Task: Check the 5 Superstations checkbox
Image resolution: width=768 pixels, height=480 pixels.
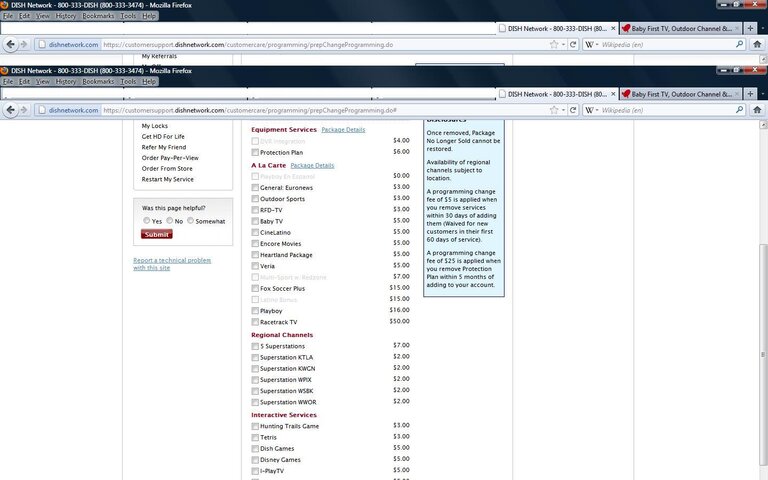Action: click(255, 346)
